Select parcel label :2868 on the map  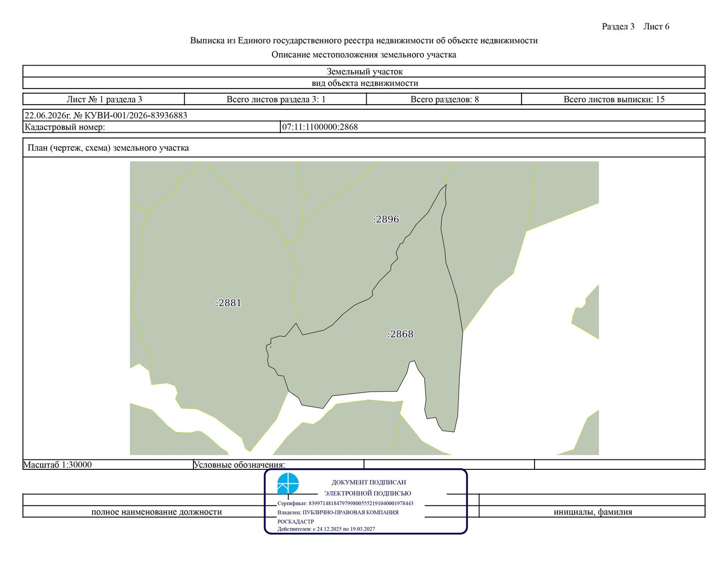click(x=400, y=334)
